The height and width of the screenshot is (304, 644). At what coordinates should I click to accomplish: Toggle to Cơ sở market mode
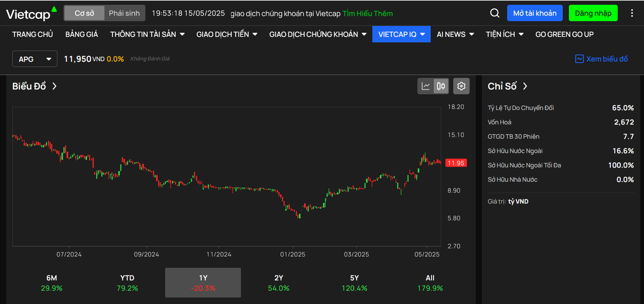(x=84, y=13)
